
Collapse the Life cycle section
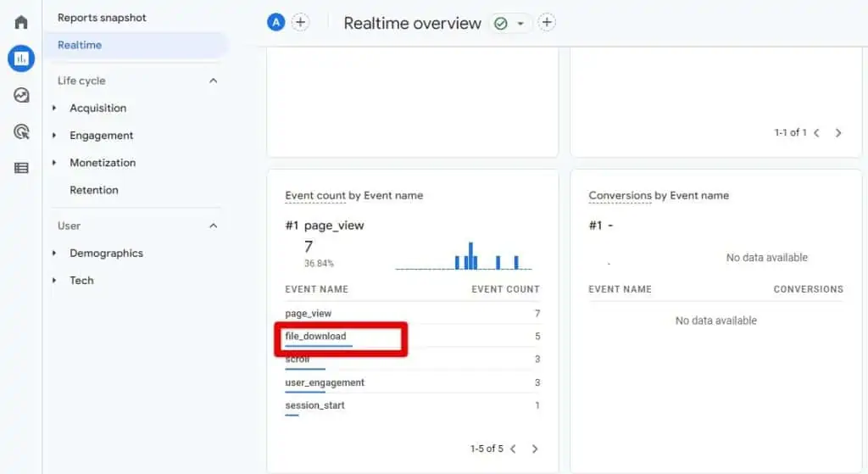(213, 81)
